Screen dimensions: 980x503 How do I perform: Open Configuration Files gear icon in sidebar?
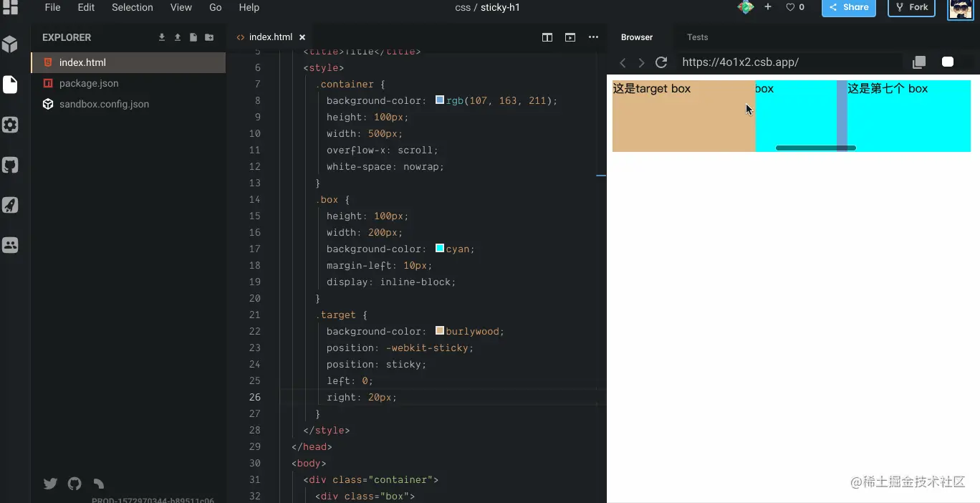[x=10, y=125]
